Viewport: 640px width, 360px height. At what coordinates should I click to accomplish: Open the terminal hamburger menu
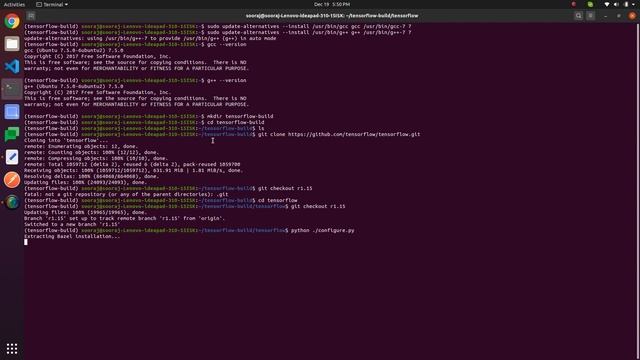591,16
